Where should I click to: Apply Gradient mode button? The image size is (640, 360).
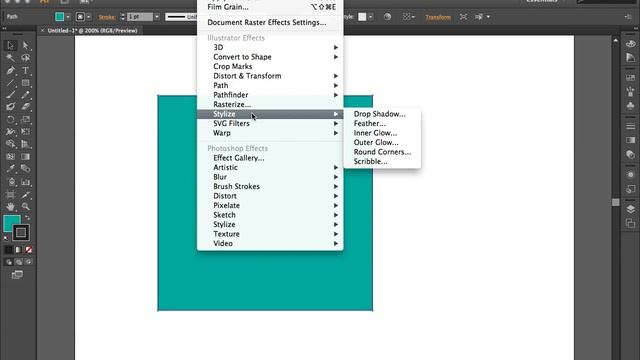click(18, 249)
